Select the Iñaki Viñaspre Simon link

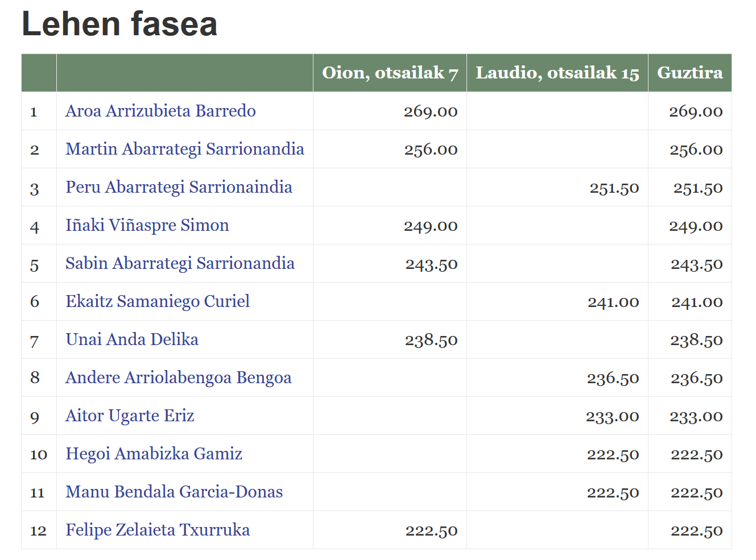click(x=147, y=225)
